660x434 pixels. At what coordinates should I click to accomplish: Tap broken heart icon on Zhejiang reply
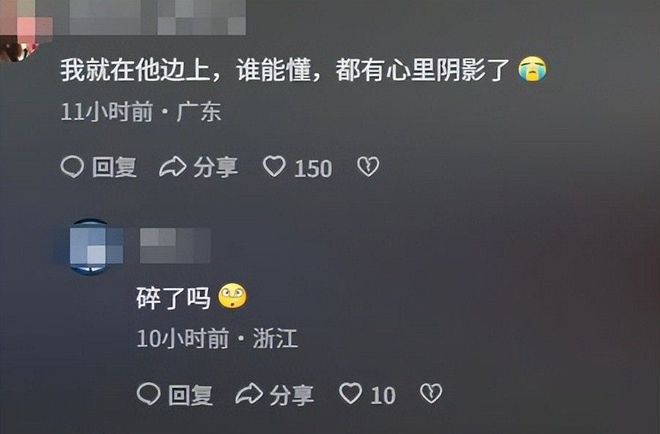(x=431, y=394)
